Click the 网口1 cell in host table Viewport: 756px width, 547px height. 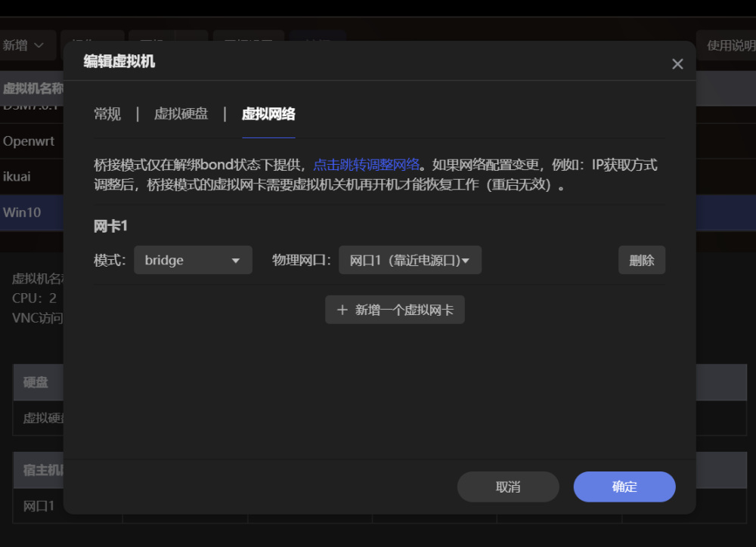(39, 506)
